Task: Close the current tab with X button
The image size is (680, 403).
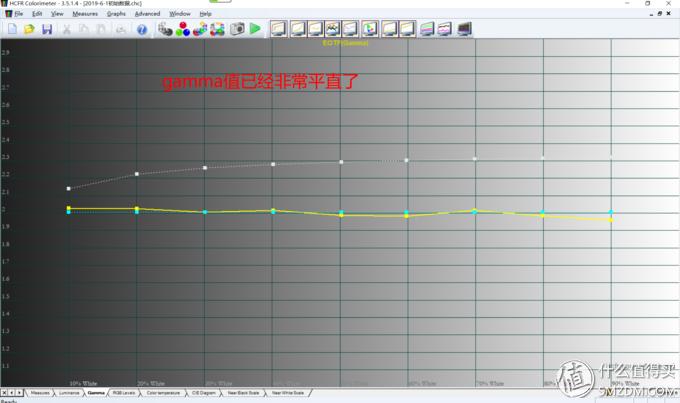Action: 4,393
